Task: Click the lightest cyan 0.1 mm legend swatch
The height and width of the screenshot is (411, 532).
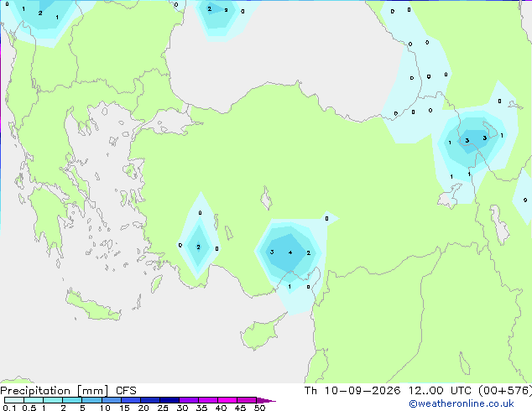Action: [14, 400]
